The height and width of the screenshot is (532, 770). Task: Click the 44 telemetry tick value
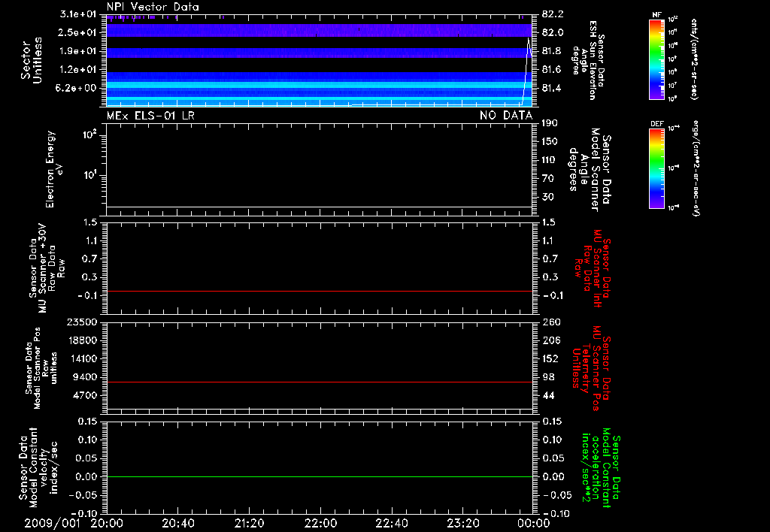tap(548, 395)
